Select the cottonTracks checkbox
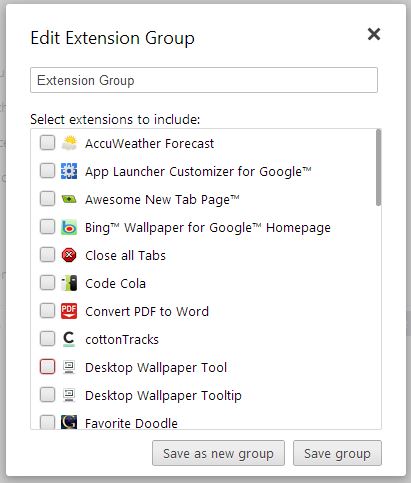411x483 pixels. (47, 339)
